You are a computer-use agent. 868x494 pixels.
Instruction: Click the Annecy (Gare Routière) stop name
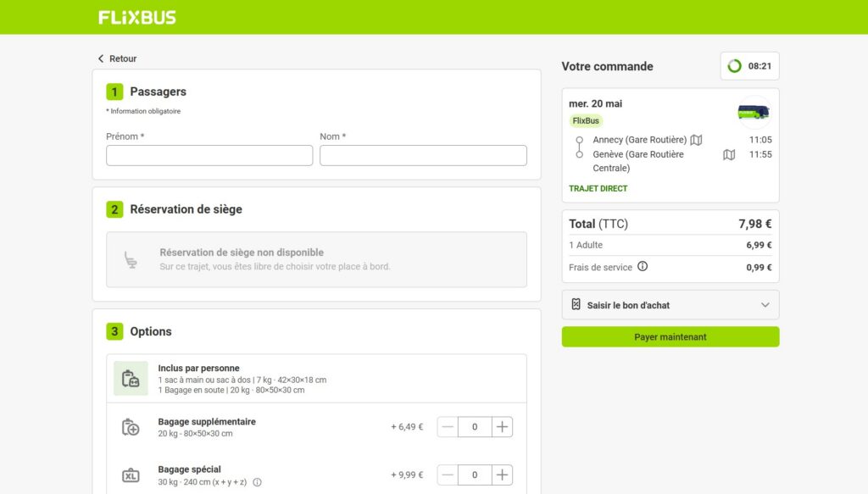[639, 140]
